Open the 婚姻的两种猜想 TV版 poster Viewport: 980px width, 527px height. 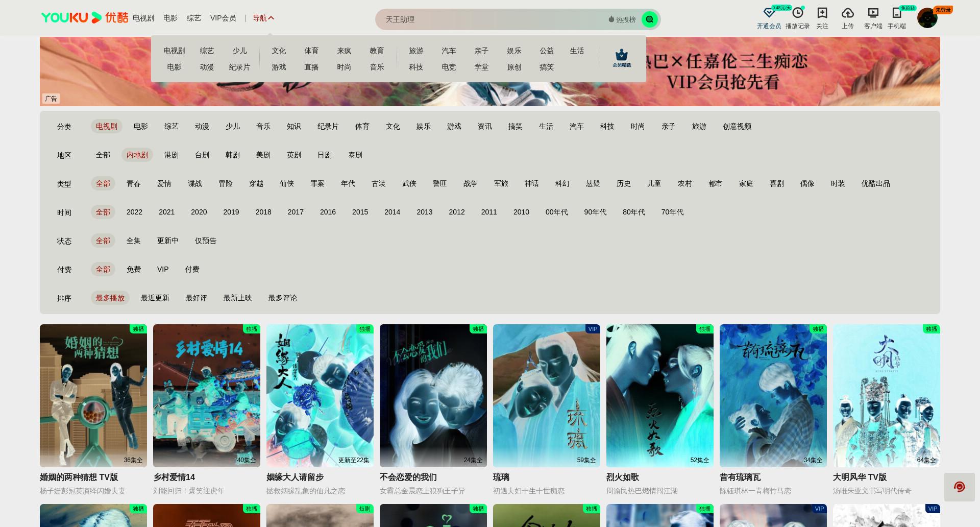(93, 396)
